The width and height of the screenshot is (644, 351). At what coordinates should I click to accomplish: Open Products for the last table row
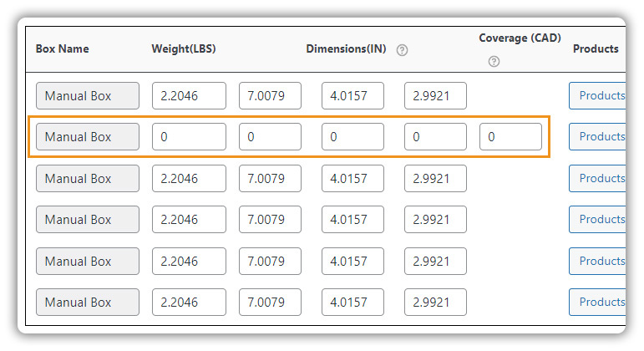(x=597, y=302)
